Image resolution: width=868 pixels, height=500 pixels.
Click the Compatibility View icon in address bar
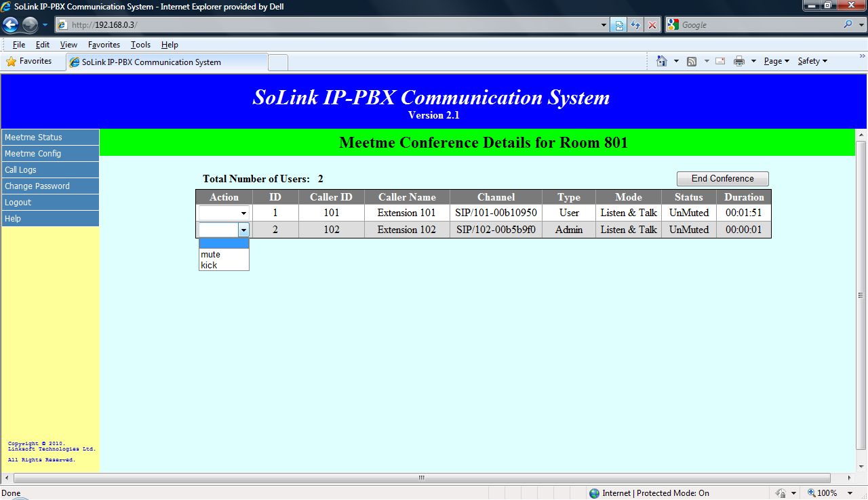[x=619, y=25]
